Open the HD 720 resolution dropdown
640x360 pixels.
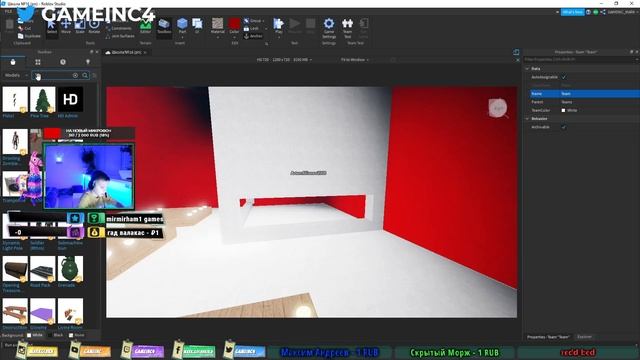284,60
